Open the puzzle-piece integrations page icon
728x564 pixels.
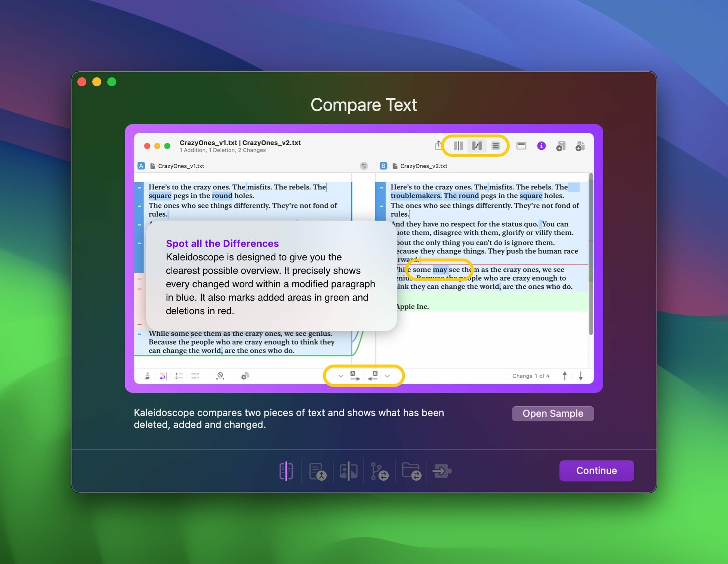(x=442, y=471)
